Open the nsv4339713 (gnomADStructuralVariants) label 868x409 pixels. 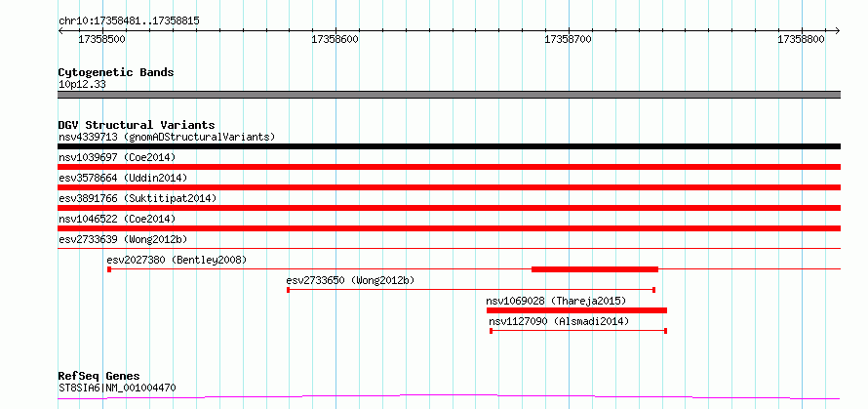(167, 137)
